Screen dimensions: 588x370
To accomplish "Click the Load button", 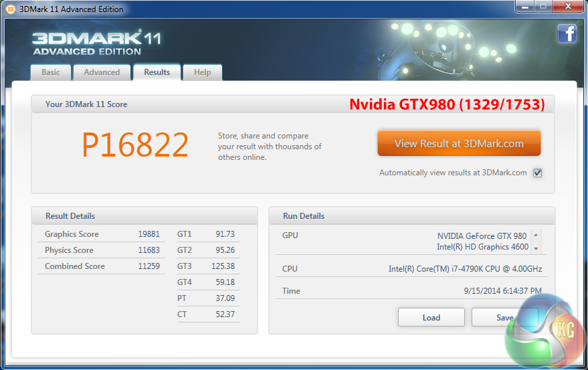I will pos(431,317).
